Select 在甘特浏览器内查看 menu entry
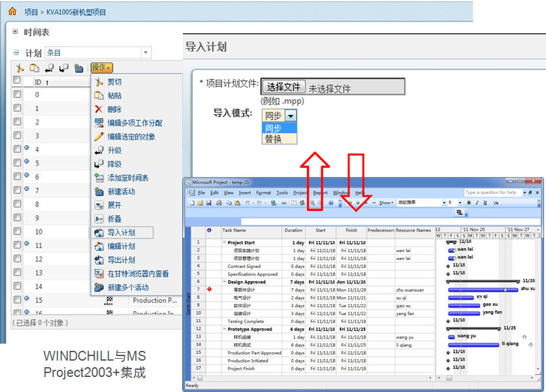This screenshot has width=546, height=392. coord(138,274)
